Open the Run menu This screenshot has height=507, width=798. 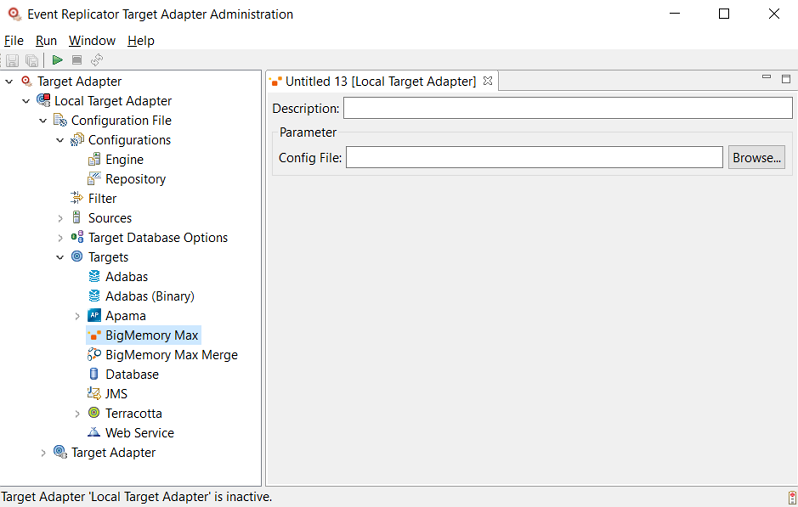pyautogui.click(x=46, y=41)
